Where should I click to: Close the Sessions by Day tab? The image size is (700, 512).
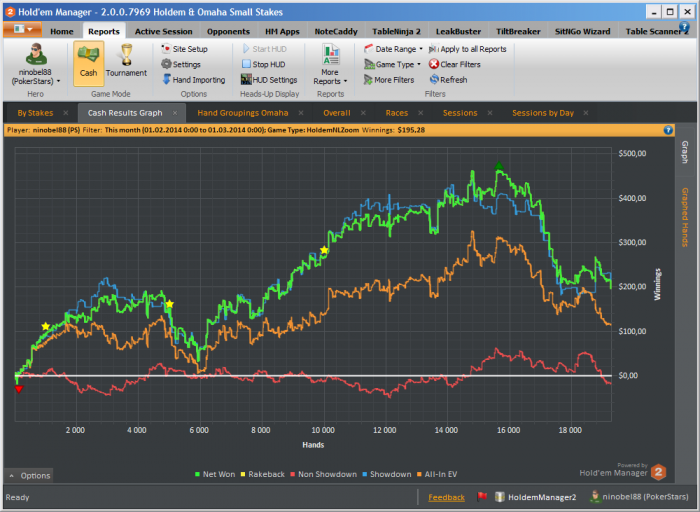click(x=586, y=113)
